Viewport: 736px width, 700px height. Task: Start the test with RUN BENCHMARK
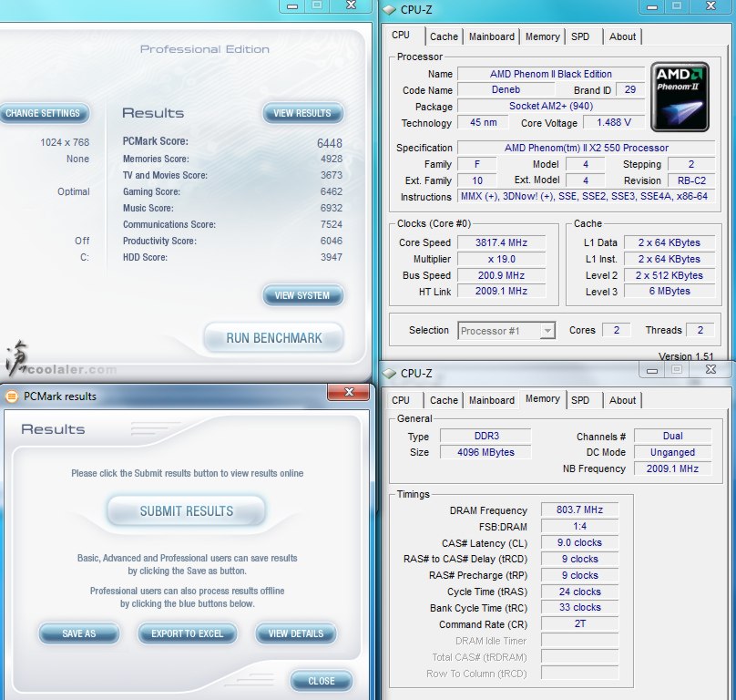coord(273,338)
